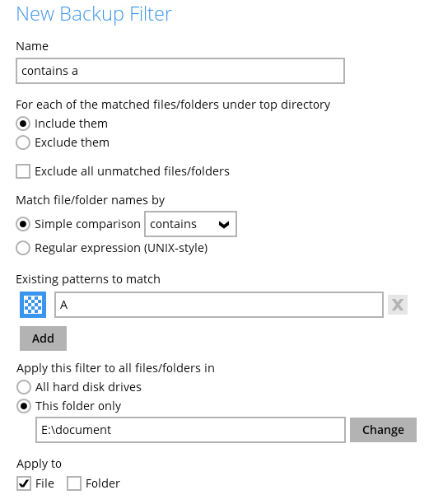Click the chevron arrow of the contains dropdown
Screen dimensions: 443x504
[x=224, y=224]
